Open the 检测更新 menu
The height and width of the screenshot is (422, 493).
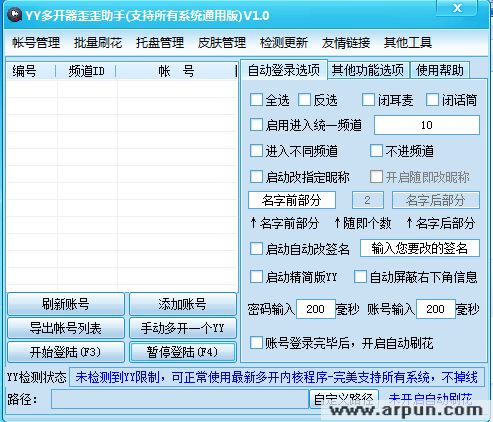284,43
